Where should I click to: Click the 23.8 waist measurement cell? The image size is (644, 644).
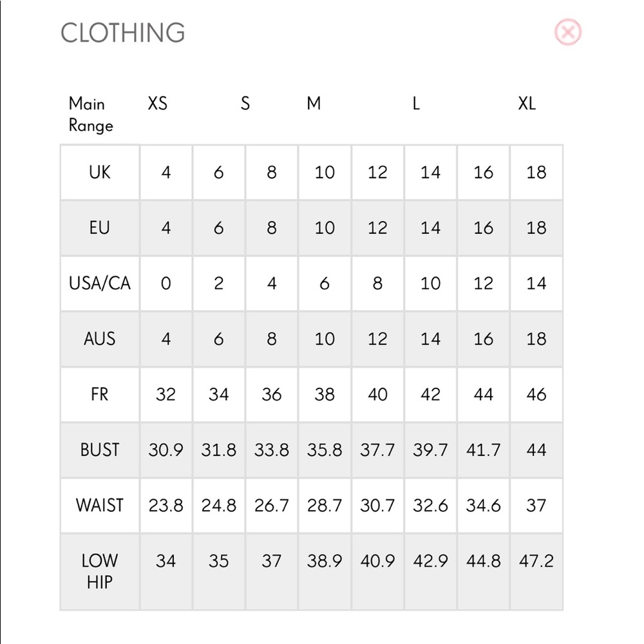pyautogui.click(x=166, y=506)
